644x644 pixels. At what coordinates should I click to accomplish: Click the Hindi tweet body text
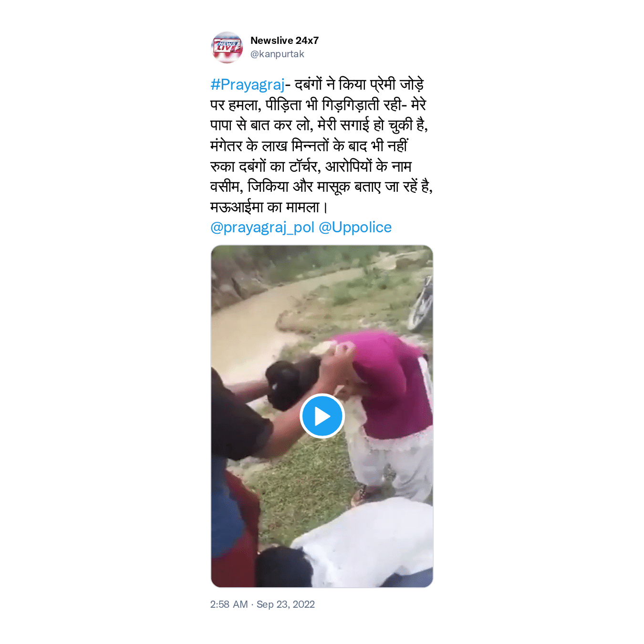tap(322, 145)
